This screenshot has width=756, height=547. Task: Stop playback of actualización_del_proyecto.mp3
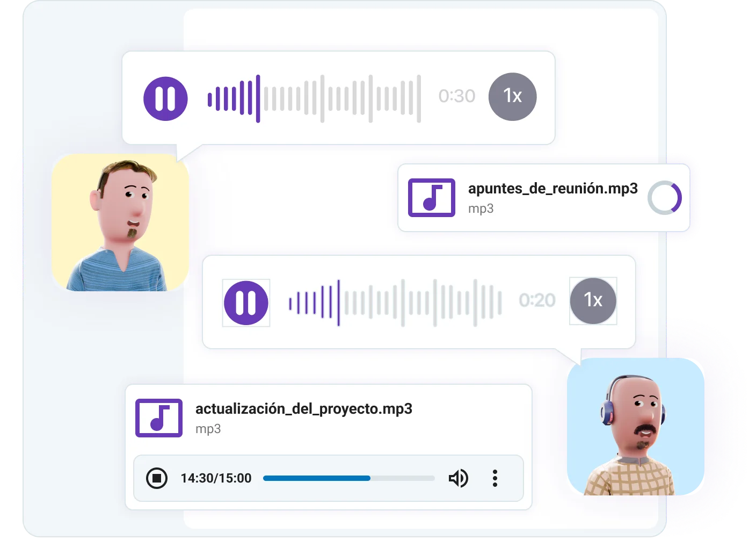click(157, 478)
